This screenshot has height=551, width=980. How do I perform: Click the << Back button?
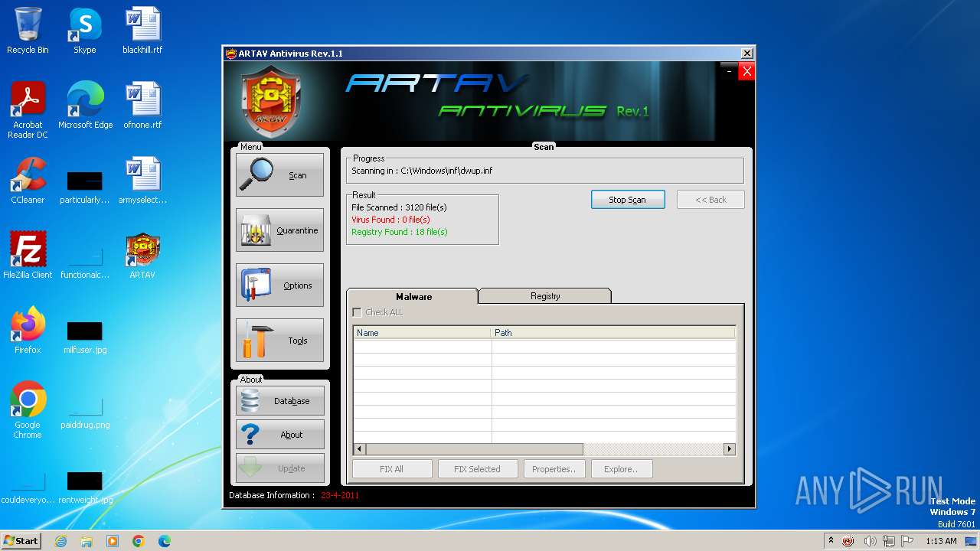pos(710,200)
